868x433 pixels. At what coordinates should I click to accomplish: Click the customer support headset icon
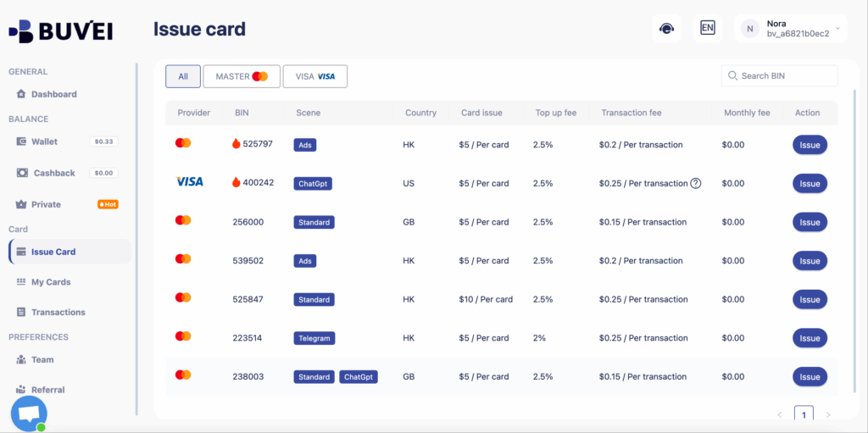click(x=666, y=28)
